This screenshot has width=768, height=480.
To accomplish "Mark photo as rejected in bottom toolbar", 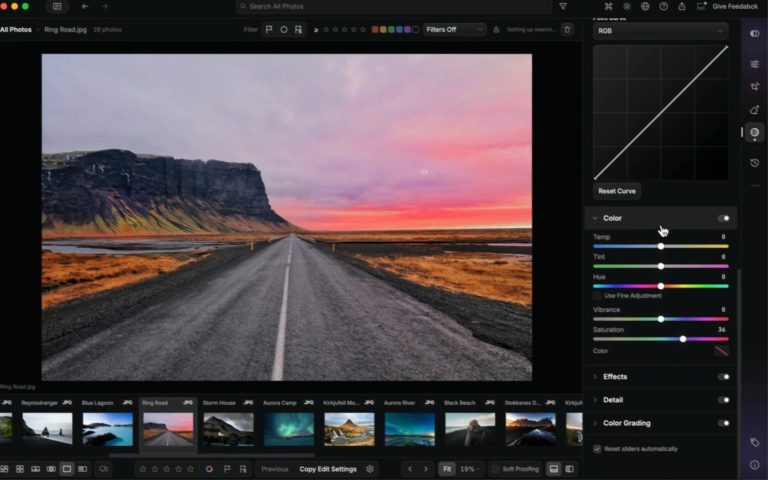I will click(x=243, y=469).
